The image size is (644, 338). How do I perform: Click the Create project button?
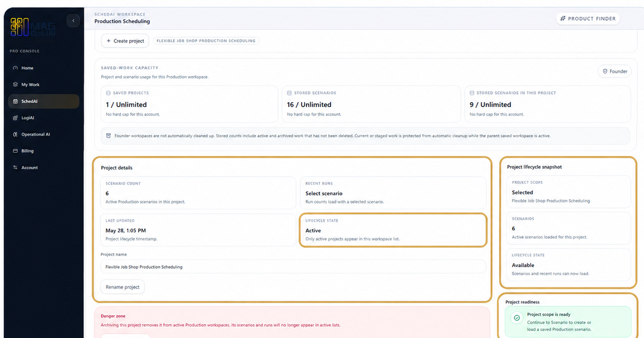(x=125, y=40)
